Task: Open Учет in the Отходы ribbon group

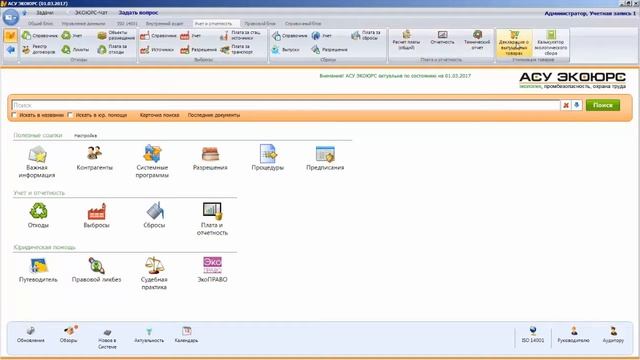Action: [x=72, y=36]
